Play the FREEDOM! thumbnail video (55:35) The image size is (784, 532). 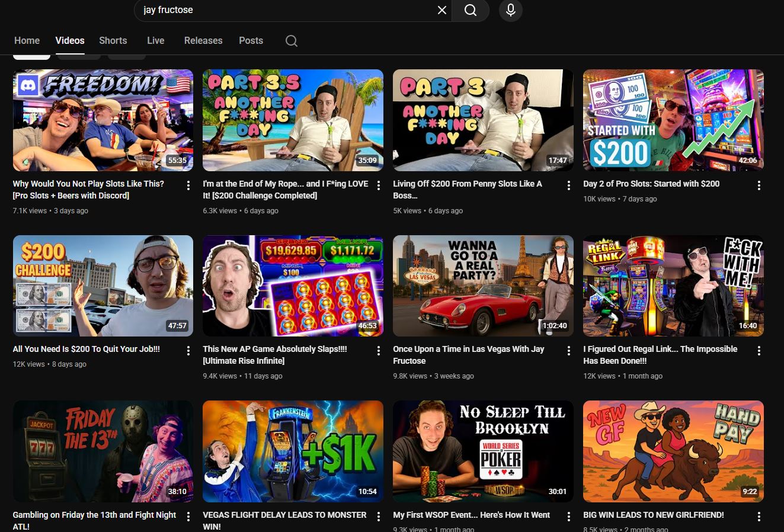(x=103, y=120)
